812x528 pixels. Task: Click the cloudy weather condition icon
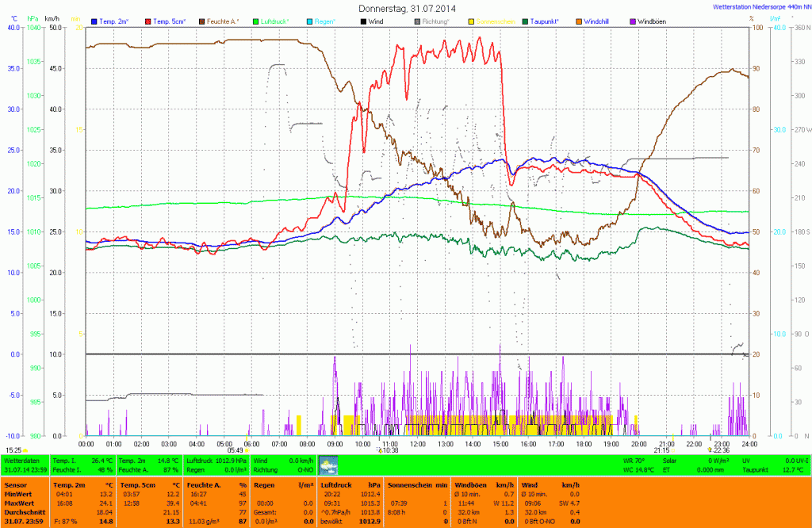click(x=328, y=465)
